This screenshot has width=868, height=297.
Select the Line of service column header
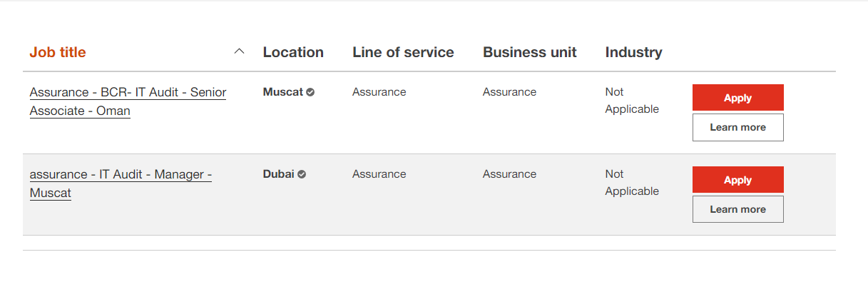403,52
